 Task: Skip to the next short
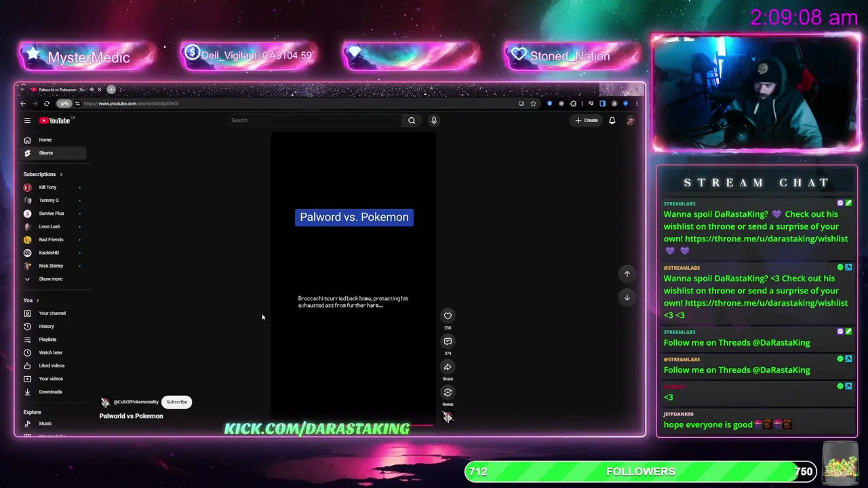pos(627,298)
